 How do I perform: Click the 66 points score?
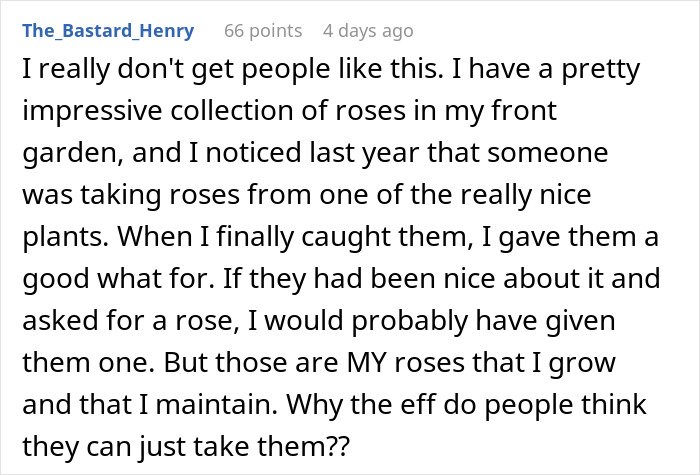(263, 31)
